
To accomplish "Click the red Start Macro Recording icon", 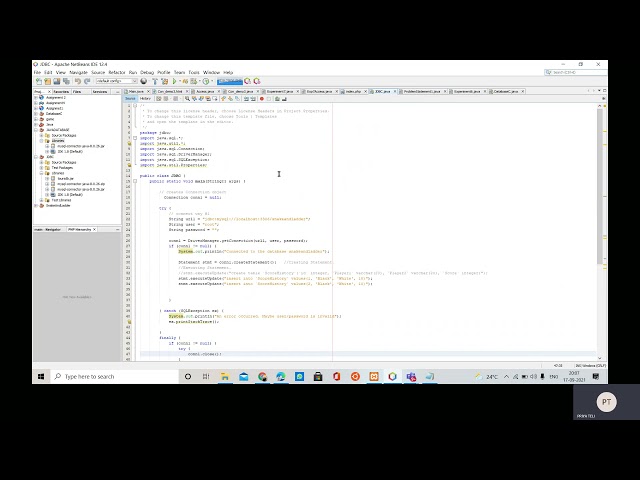I will [x=261, y=99].
